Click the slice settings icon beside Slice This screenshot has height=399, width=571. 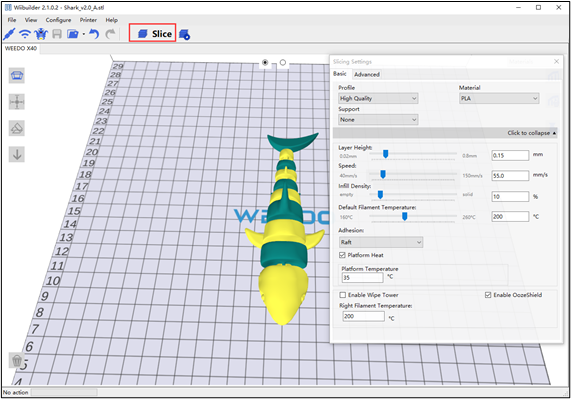click(184, 34)
